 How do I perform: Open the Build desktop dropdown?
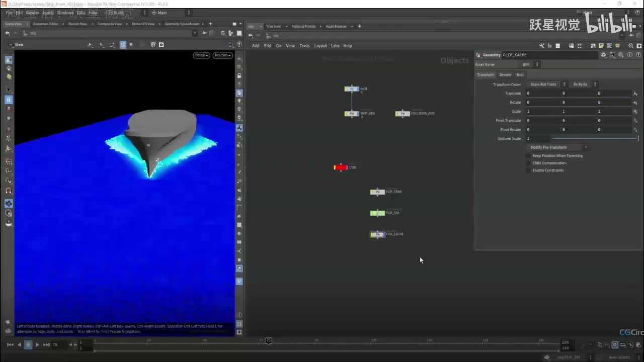(126, 13)
